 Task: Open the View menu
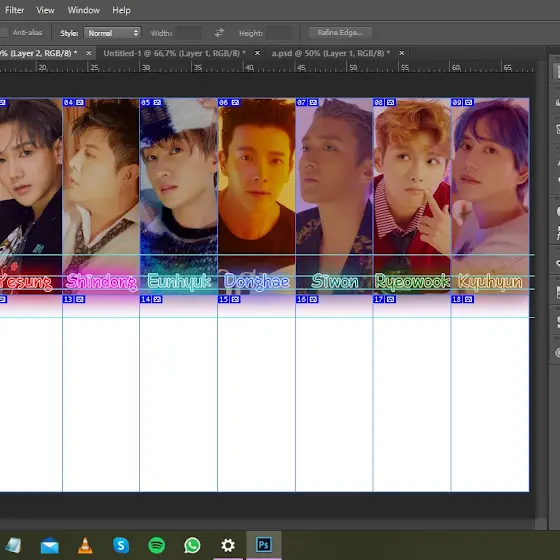coord(45,10)
